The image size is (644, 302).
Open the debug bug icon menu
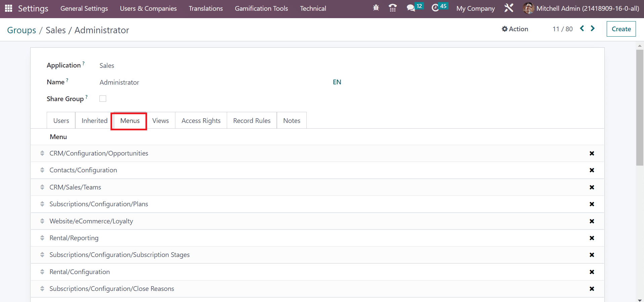(376, 8)
